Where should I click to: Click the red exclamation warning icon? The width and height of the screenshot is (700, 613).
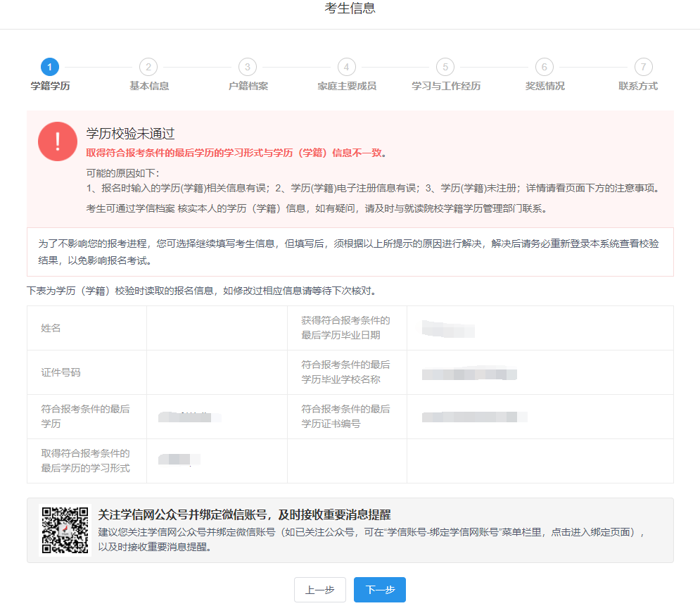point(58,141)
